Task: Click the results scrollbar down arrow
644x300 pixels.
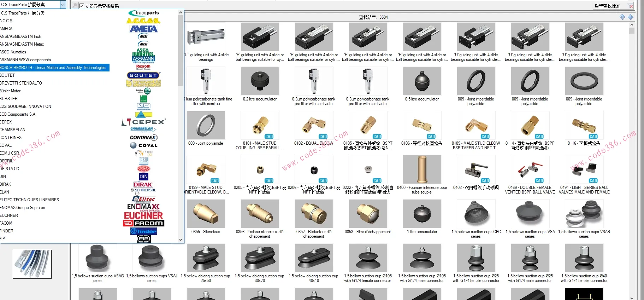Action: [632, 298]
